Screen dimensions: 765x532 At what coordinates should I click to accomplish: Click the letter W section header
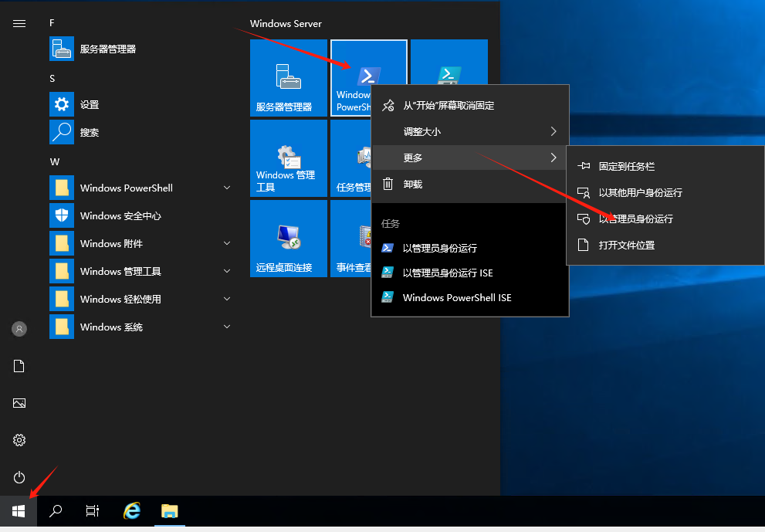coord(55,162)
